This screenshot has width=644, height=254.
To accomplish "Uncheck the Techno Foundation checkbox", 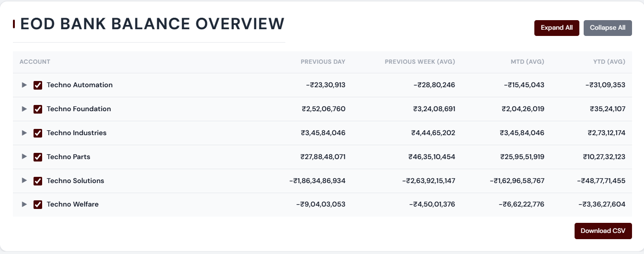I will pyautogui.click(x=38, y=109).
